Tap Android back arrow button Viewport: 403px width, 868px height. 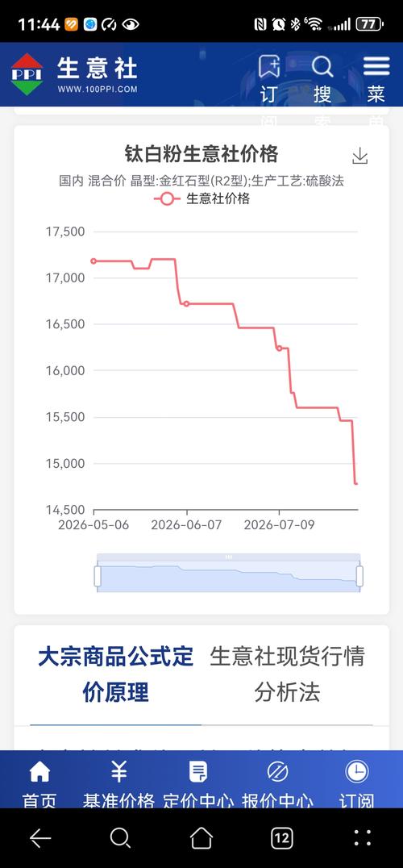[x=40, y=838]
